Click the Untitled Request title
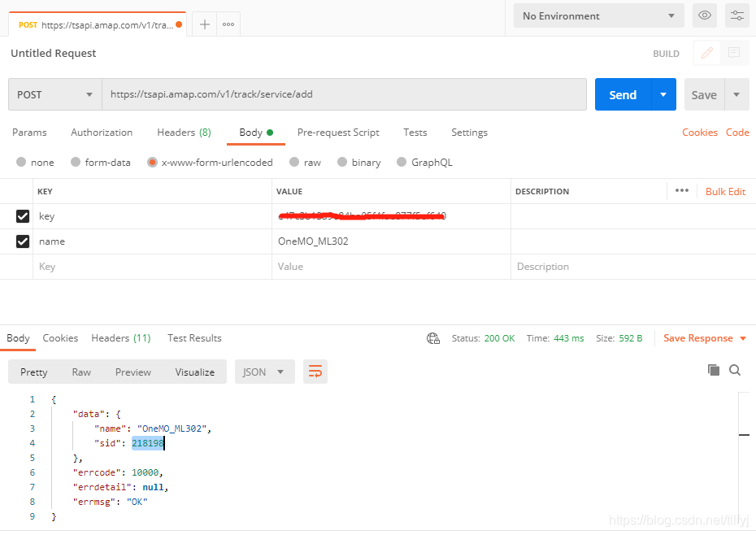Screen dimensions: 756x535 pos(54,53)
